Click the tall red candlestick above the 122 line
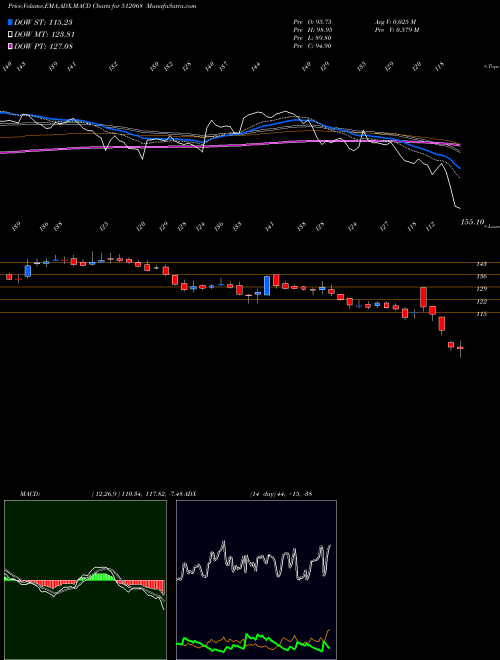The image size is (500, 660). 423,297
